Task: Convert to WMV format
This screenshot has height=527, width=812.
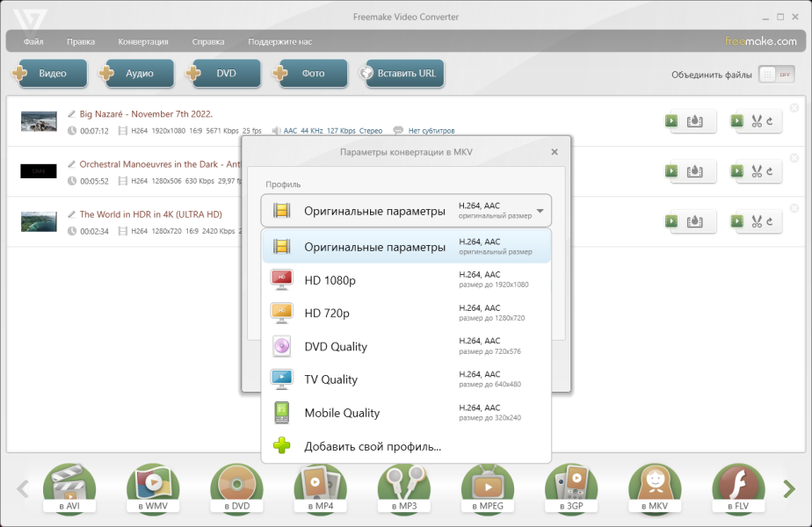Action: pyautogui.click(x=153, y=488)
